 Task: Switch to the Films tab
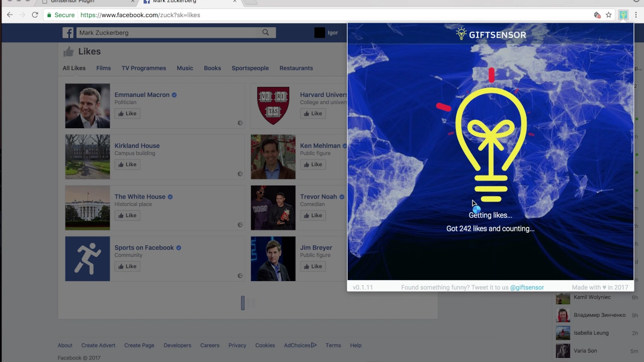pyautogui.click(x=104, y=68)
